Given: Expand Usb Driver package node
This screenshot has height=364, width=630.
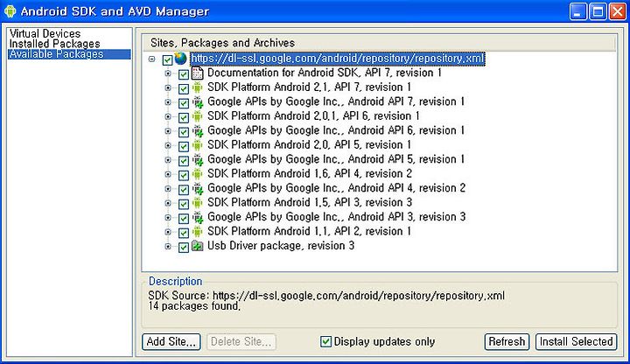Looking at the screenshot, I should click(x=168, y=246).
